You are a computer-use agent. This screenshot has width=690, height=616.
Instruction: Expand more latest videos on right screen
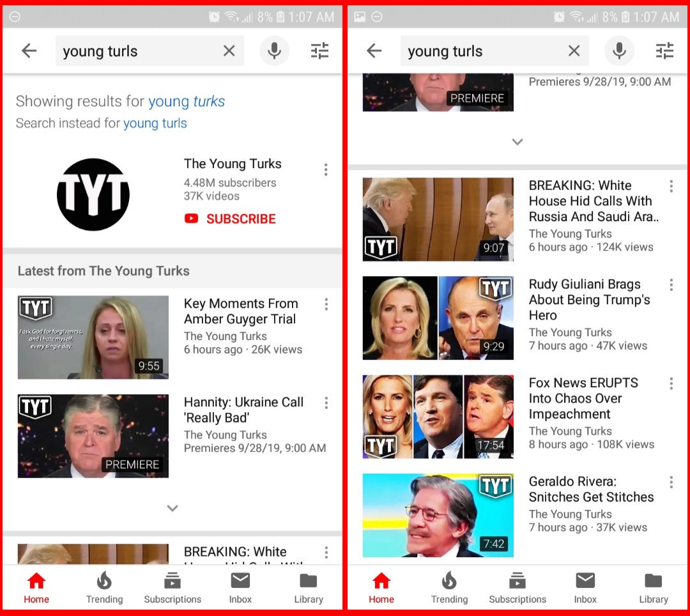click(517, 142)
